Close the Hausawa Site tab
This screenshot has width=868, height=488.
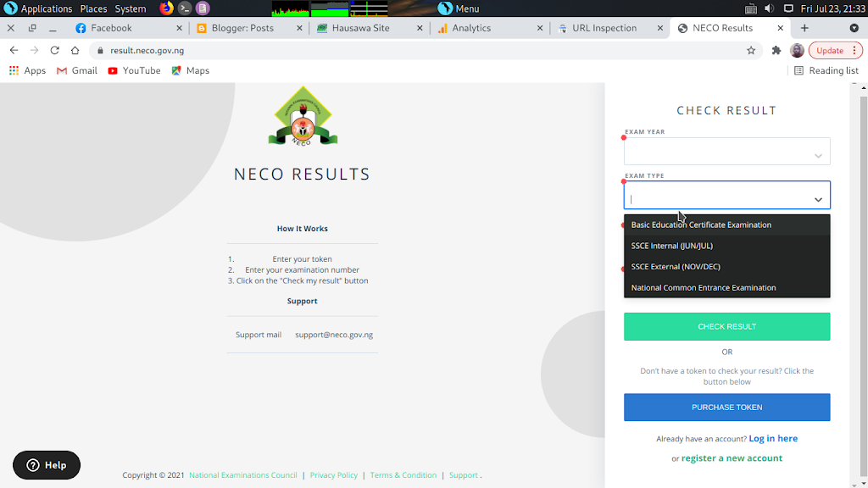(420, 28)
